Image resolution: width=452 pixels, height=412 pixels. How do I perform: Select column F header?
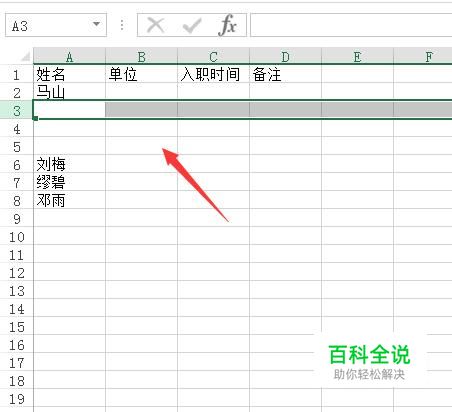pos(423,57)
